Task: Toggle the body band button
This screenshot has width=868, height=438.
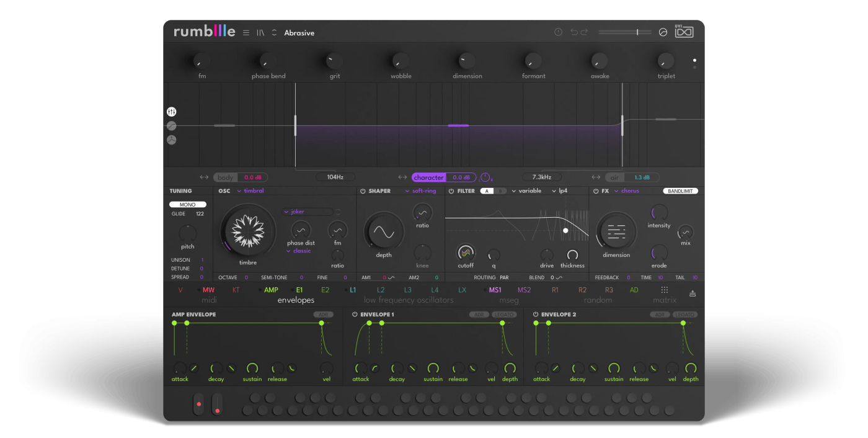Action: pos(226,177)
